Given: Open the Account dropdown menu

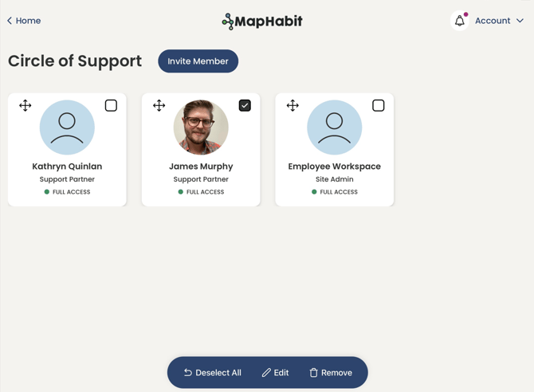Looking at the screenshot, I should 493,21.
